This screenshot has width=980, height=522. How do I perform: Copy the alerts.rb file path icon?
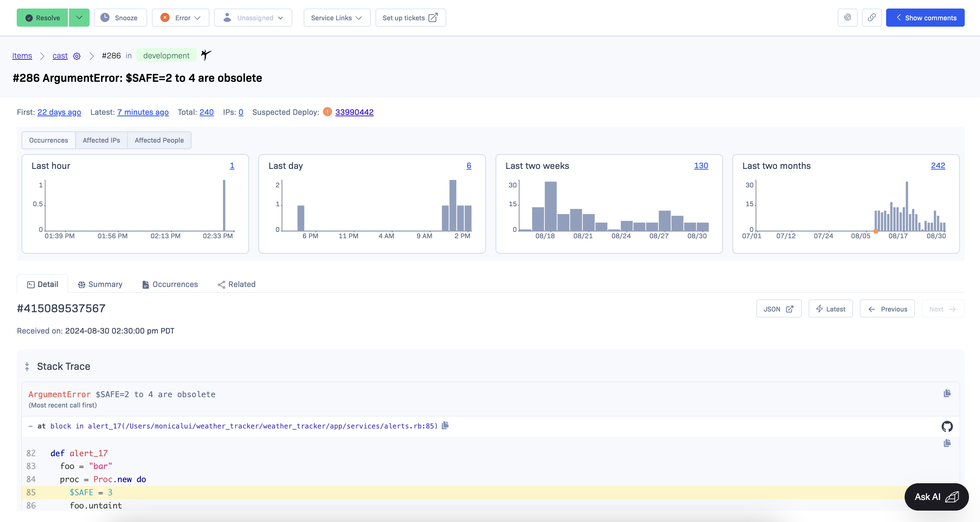445,425
